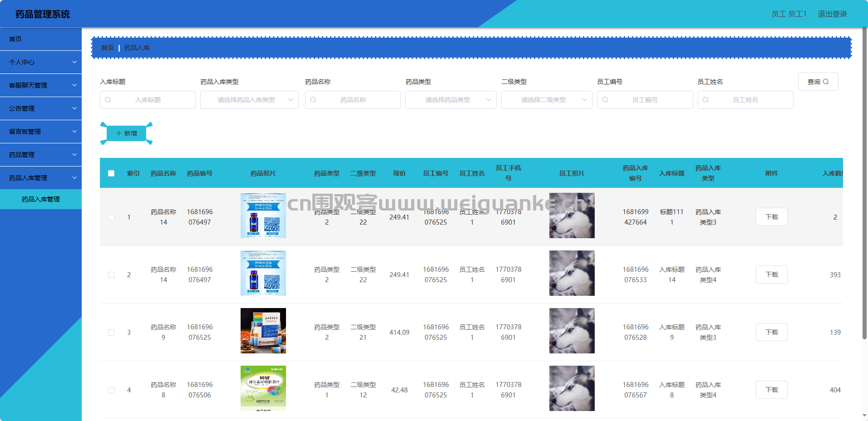Expand the 个人中心 sidebar menu
868x421 pixels.
(x=41, y=62)
